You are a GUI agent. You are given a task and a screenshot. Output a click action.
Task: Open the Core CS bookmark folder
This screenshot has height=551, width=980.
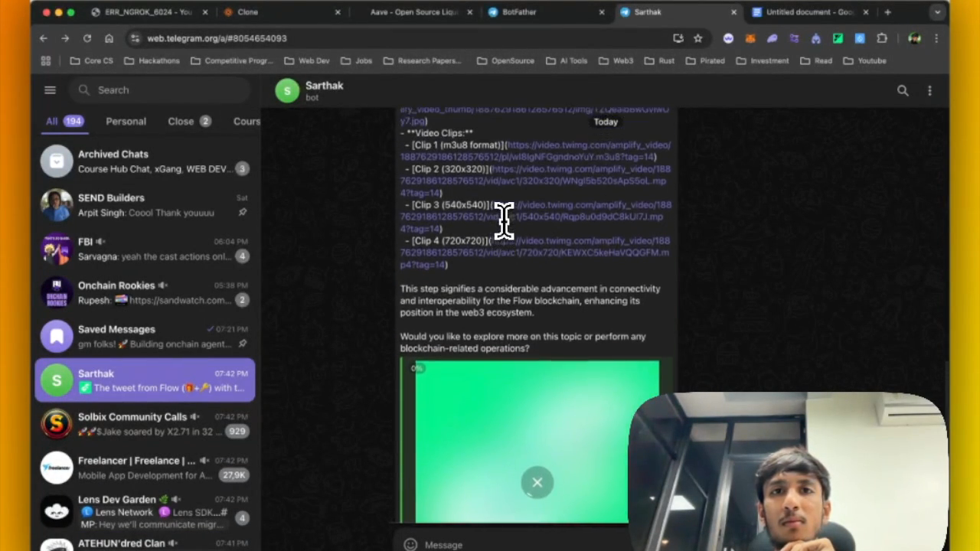pos(91,61)
